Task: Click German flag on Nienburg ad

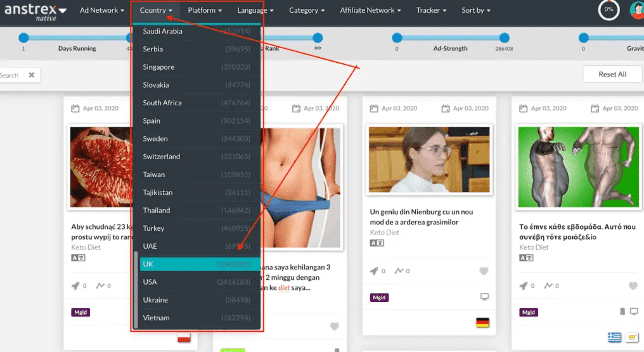Action: pos(482,323)
